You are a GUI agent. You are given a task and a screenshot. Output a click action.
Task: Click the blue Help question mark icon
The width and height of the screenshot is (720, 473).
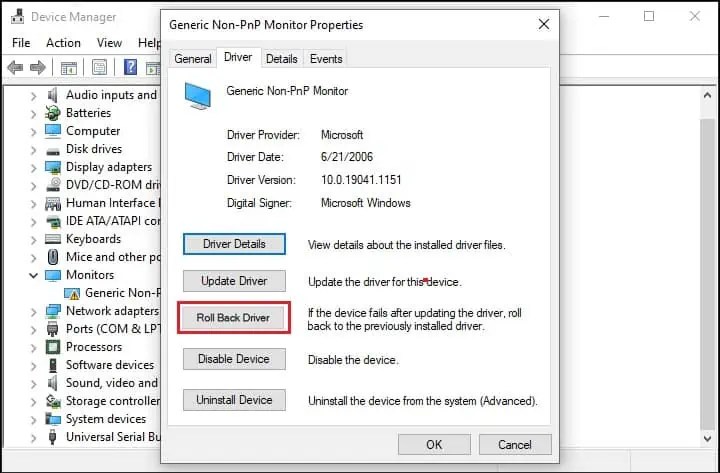coord(130,68)
